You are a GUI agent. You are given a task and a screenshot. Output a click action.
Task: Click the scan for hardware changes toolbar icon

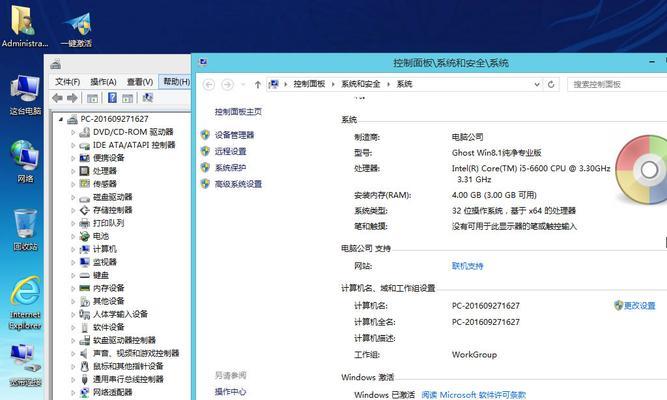147,98
